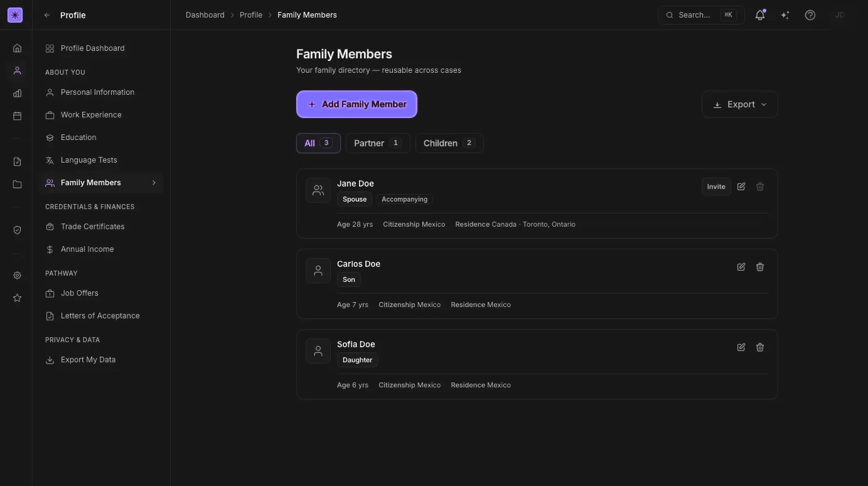Image resolution: width=868 pixels, height=486 pixels.
Task: Click the star icon in left rail
Action: [17, 298]
